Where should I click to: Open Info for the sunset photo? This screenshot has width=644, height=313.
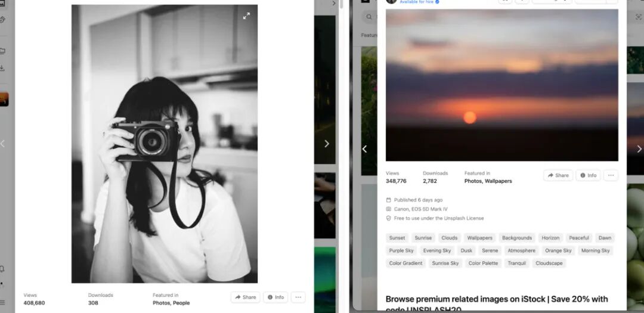[588, 175]
